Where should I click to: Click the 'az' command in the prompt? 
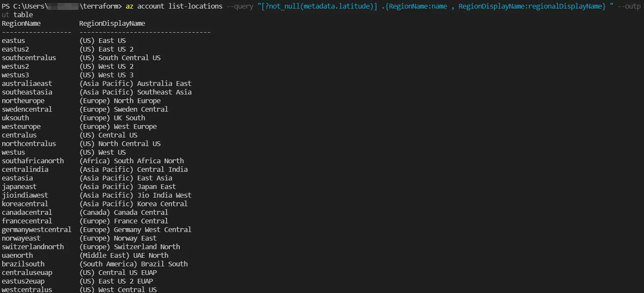(x=129, y=6)
